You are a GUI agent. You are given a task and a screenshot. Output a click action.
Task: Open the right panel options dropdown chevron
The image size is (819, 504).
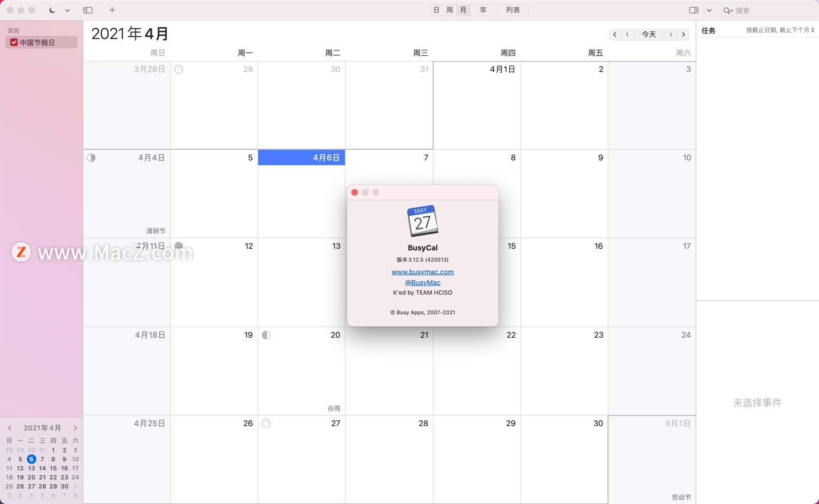click(709, 10)
